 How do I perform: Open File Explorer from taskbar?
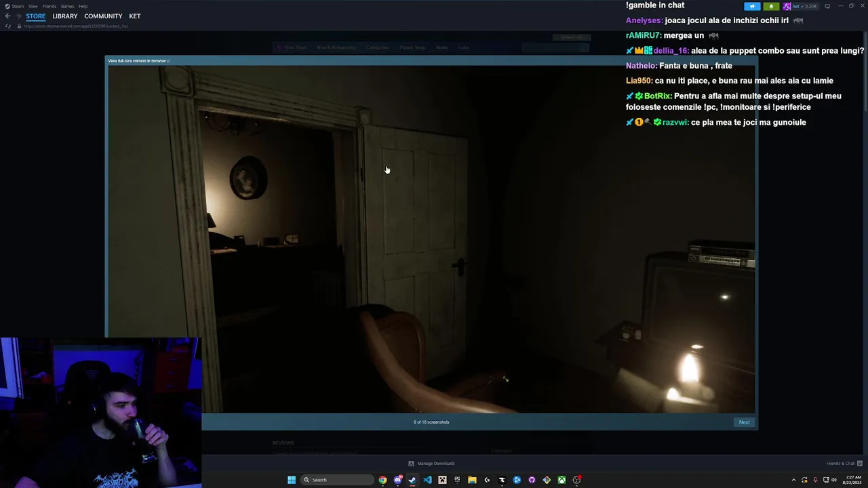point(472,480)
